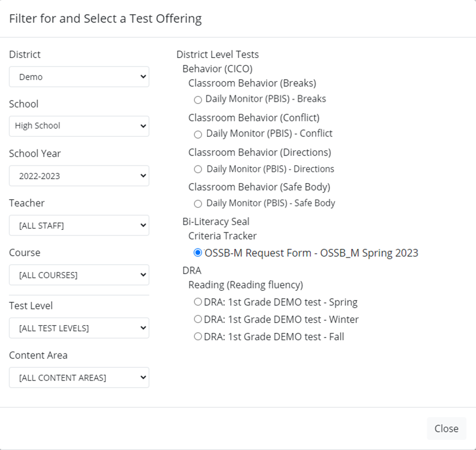This screenshot has width=476, height=450.
Task: Click the OSSB_M Spring 2023 test label
Action: pyautogui.click(x=311, y=253)
